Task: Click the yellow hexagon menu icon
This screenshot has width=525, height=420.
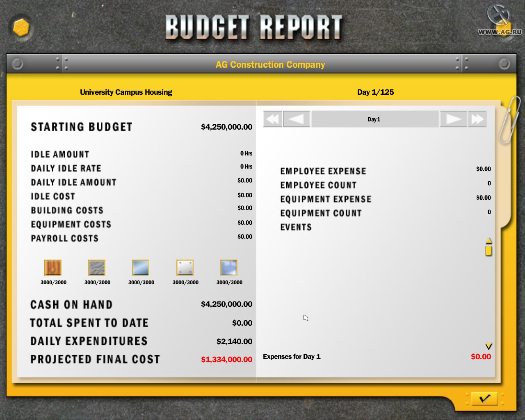Action: pyautogui.click(x=21, y=28)
